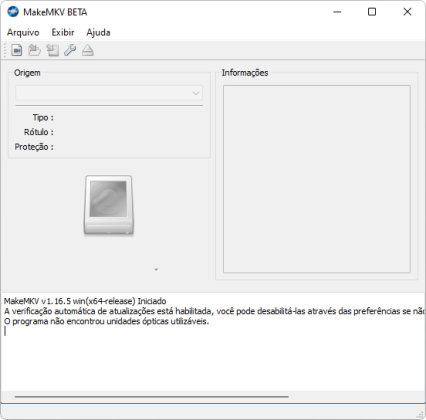Image resolution: width=426 pixels, height=420 pixels.
Task: Click the large optical drive icon
Action: pyautogui.click(x=109, y=205)
